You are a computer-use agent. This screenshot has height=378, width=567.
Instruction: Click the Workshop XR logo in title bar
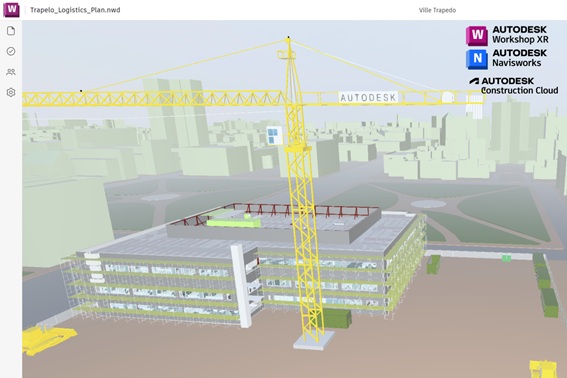click(11, 9)
